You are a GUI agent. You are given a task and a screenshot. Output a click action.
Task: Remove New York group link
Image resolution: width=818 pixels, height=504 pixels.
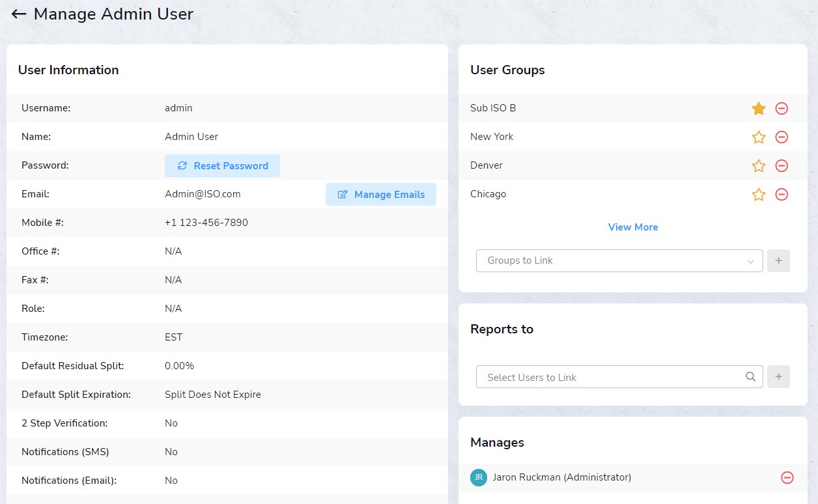[x=782, y=137]
